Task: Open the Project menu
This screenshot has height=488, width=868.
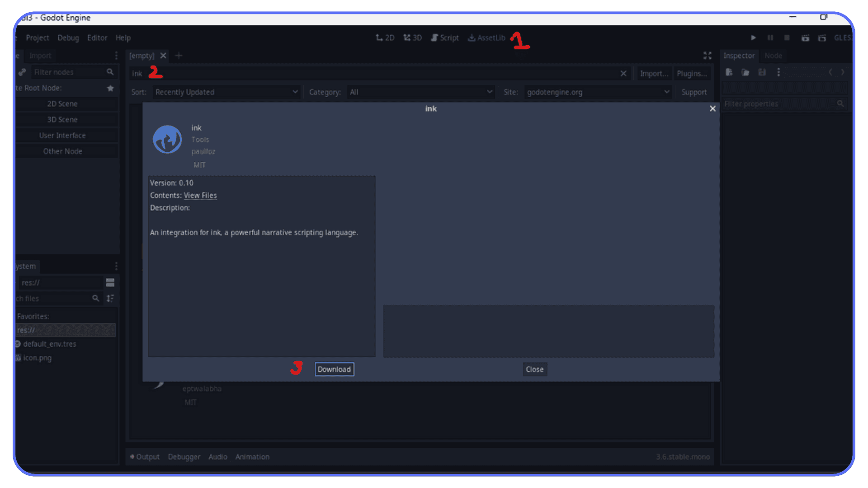Action: pyautogui.click(x=38, y=38)
